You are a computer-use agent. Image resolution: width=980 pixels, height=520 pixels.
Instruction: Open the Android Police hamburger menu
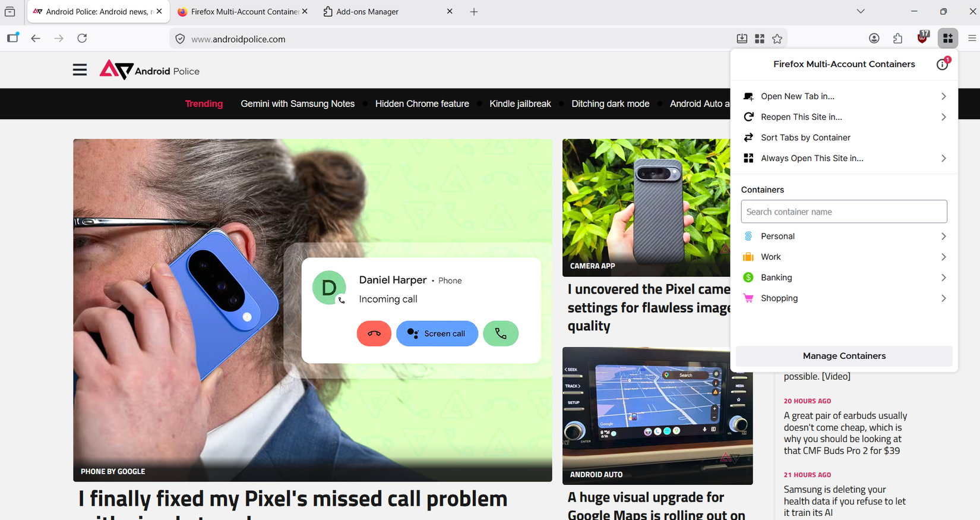pos(80,70)
